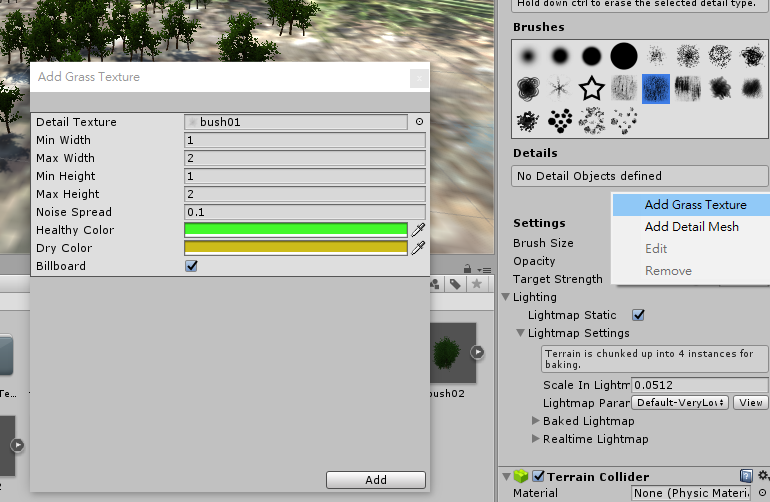Screen dimensions: 770x502
Task: Open the Detail Texture object picker
Action: pyautogui.click(x=419, y=122)
